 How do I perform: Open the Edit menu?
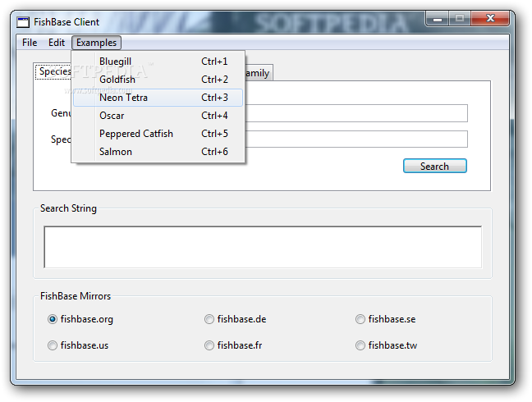point(57,43)
